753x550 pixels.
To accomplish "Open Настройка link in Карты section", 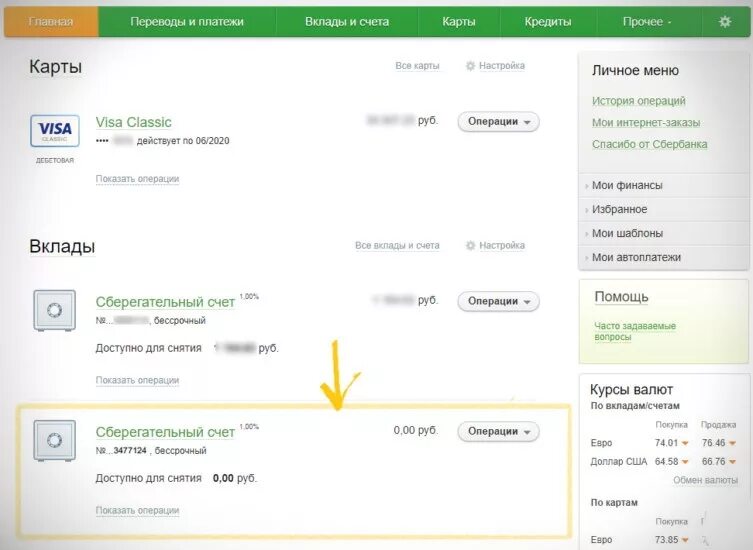I will tap(502, 66).
